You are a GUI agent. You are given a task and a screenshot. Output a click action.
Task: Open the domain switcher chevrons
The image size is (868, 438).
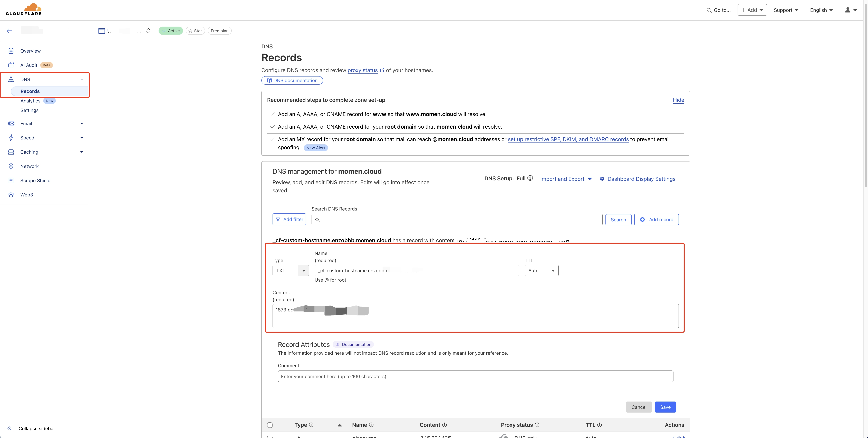(148, 31)
